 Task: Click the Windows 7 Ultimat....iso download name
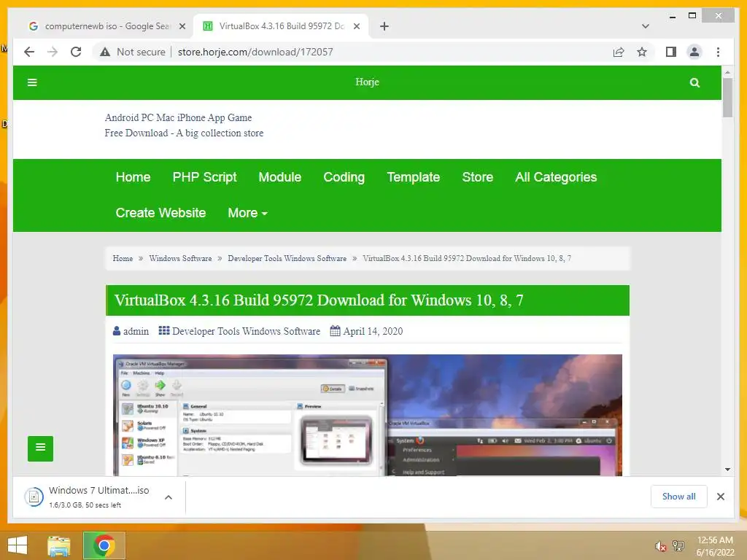[x=99, y=490]
